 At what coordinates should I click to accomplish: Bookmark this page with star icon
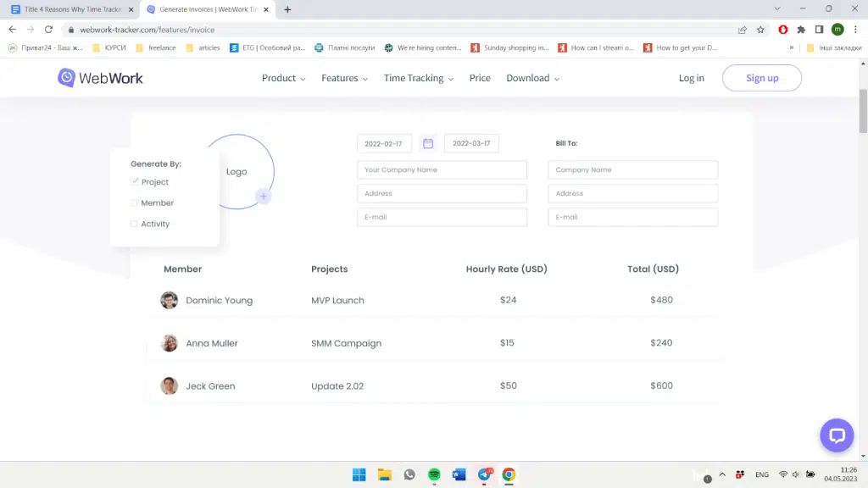(x=760, y=30)
